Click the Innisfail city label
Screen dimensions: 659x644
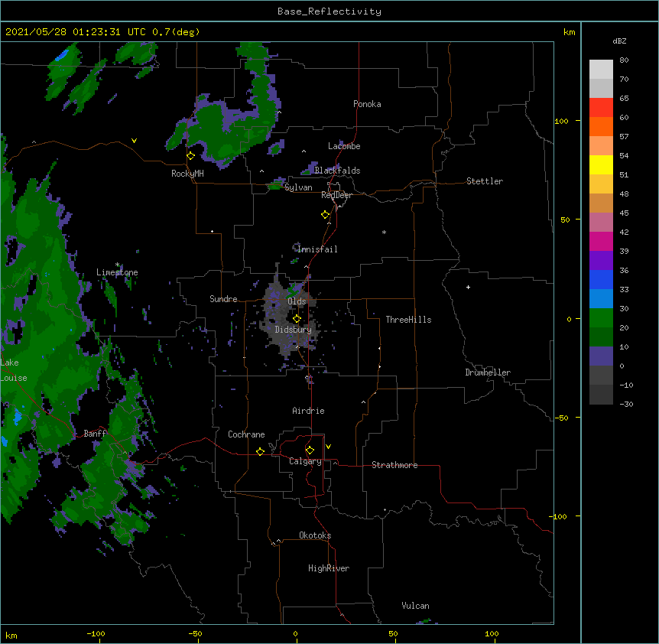point(317,249)
